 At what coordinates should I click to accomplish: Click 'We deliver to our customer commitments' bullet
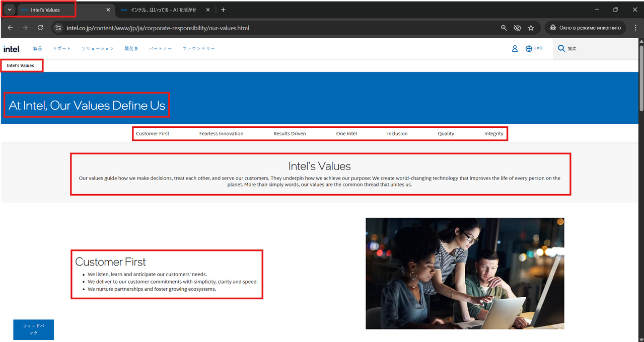[x=173, y=282]
